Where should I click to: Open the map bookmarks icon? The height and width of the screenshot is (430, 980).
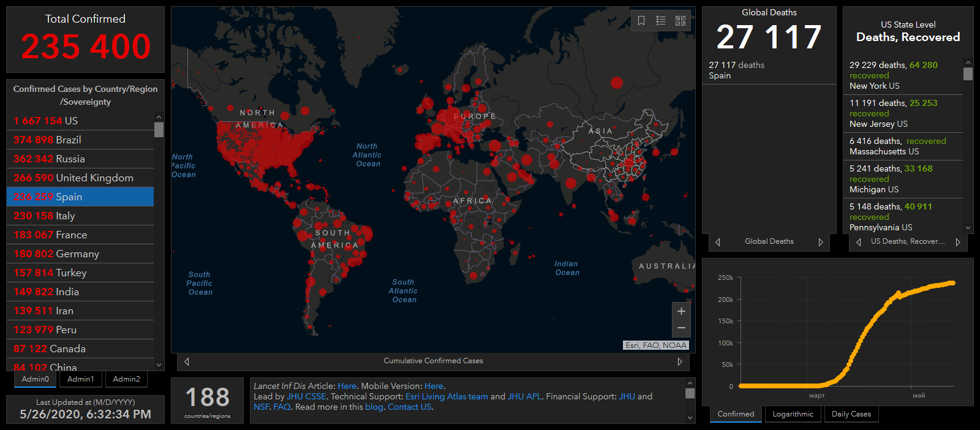pos(641,21)
